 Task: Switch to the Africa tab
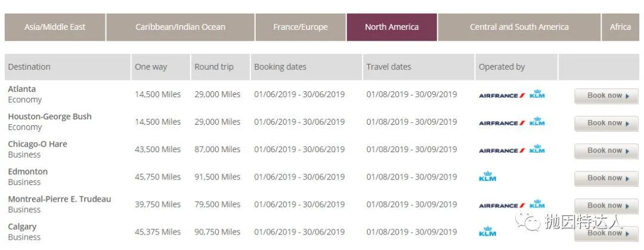[620, 27]
